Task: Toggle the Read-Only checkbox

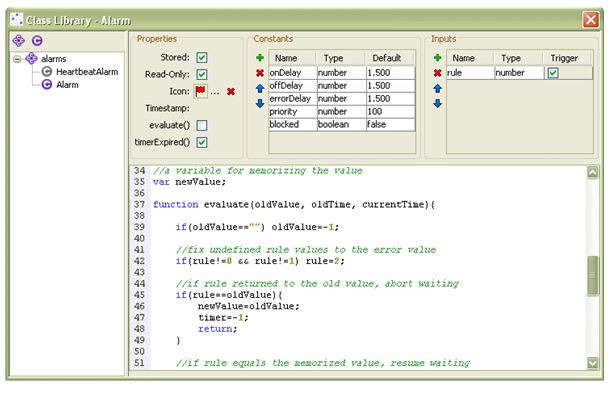Action: [x=202, y=74]
